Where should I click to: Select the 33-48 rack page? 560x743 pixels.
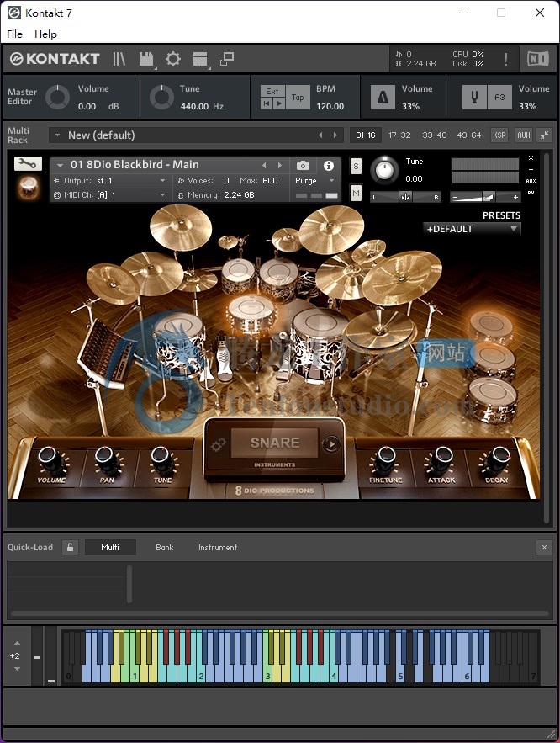(x=435, y=135)
